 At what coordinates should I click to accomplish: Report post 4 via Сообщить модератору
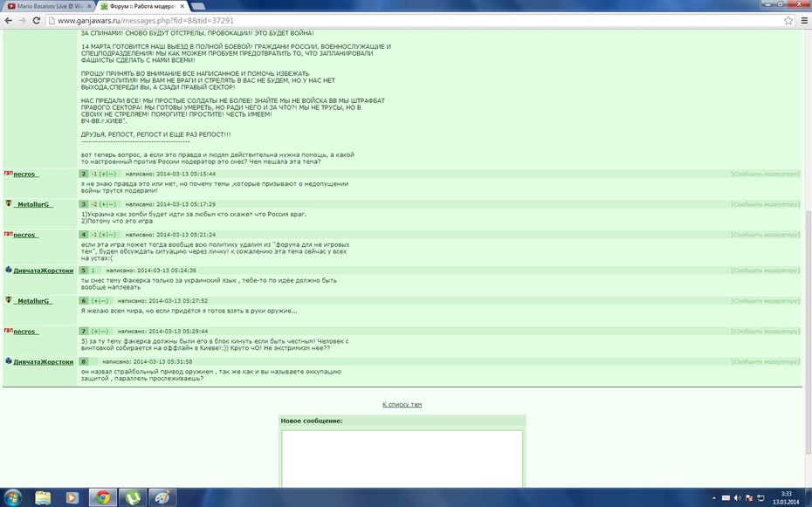coord(766,235)
